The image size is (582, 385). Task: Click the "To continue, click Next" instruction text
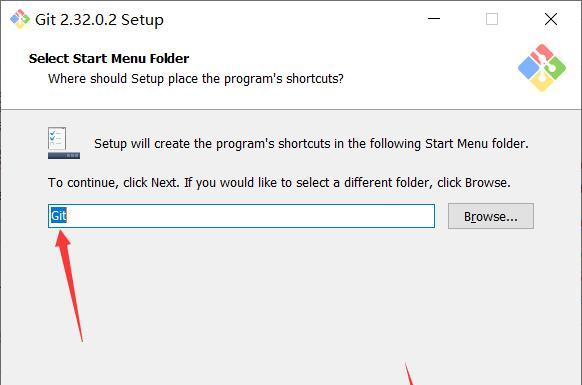[x=279, y=183]
